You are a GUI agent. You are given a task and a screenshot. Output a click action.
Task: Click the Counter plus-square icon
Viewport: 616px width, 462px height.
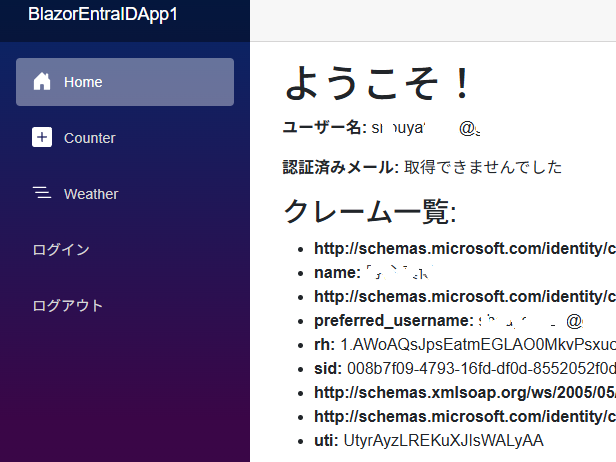pos(42,137)
